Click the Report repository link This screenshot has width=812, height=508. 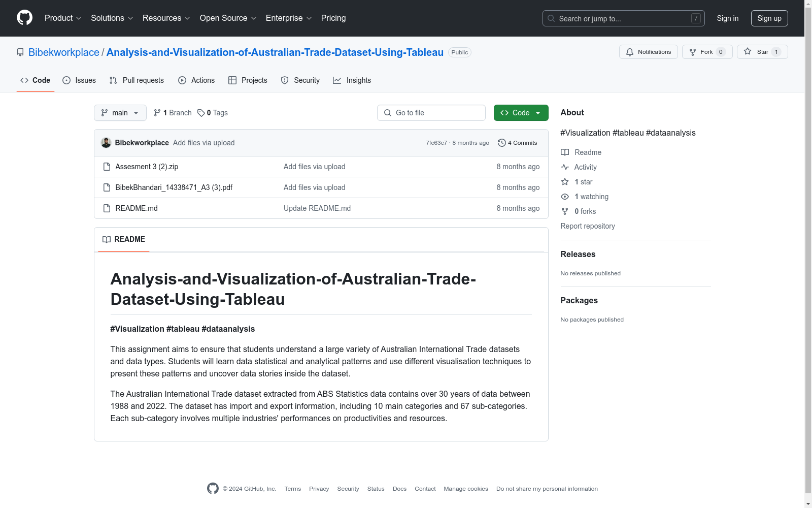588,226
